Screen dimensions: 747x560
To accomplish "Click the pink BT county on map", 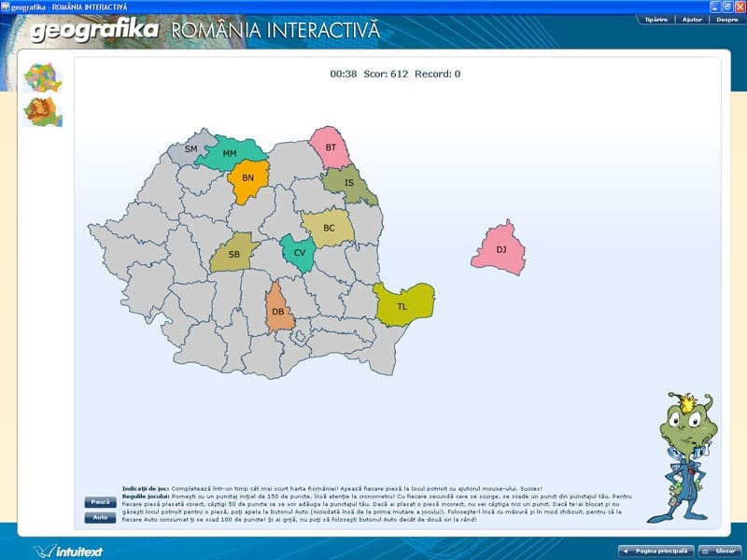I will coord(330,147).
